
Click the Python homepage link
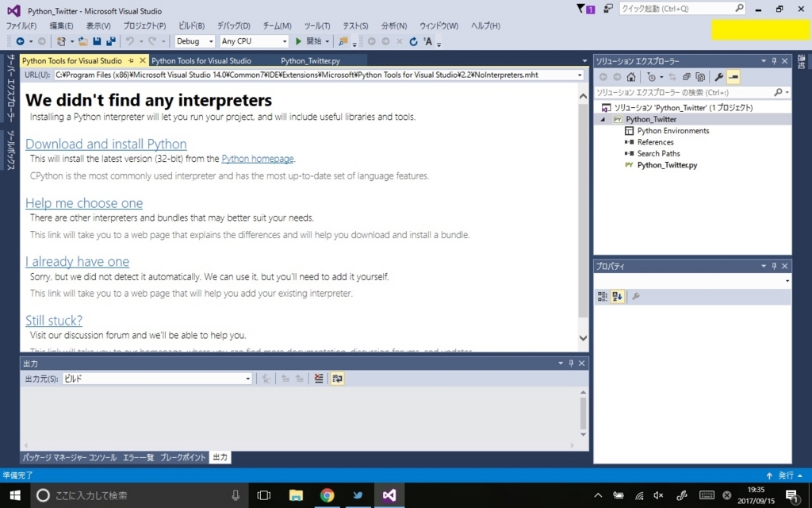tap(258, 159)
